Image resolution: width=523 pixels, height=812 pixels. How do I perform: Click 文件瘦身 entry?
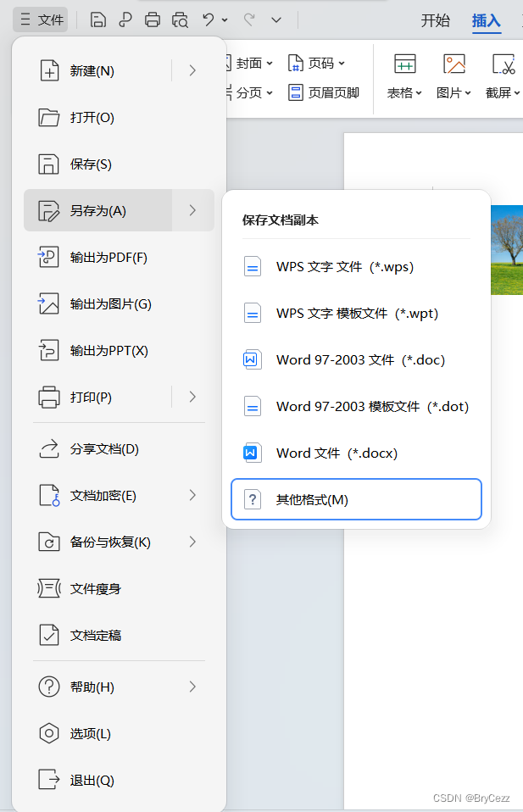point(120,589)
